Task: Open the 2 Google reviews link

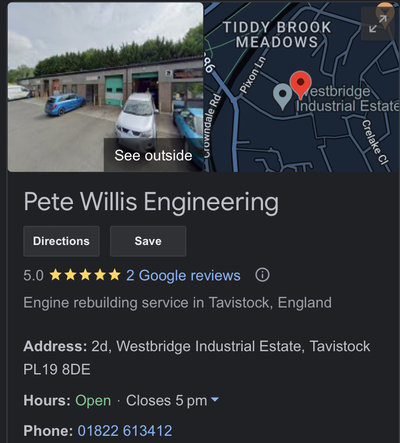Action: point(183,276)
